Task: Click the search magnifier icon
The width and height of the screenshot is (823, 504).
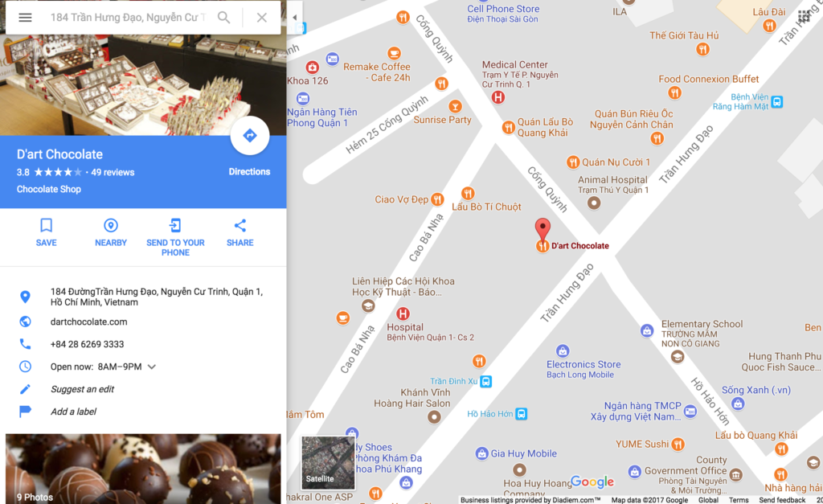Action: pyautogui.click(x=223, y=18)
